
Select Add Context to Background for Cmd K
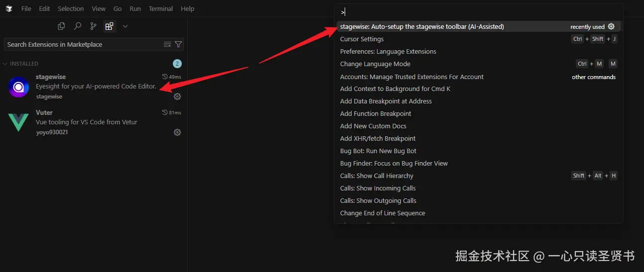point(478,89)
